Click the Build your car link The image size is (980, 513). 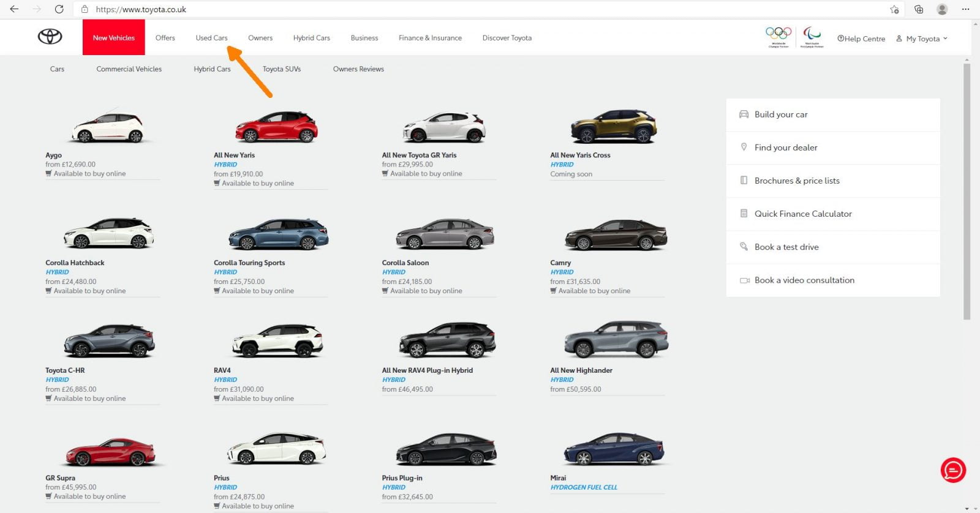pyautogui.click(x=781, y=114)
